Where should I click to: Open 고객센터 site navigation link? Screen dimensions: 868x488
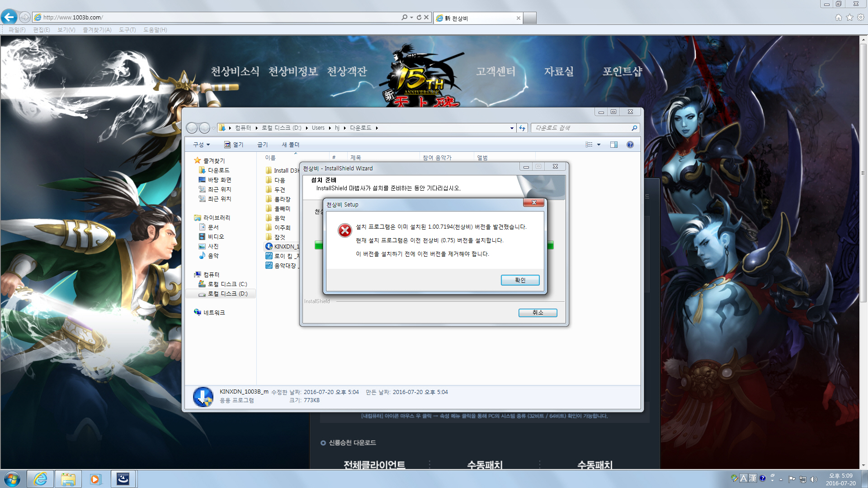click(495, 71)
